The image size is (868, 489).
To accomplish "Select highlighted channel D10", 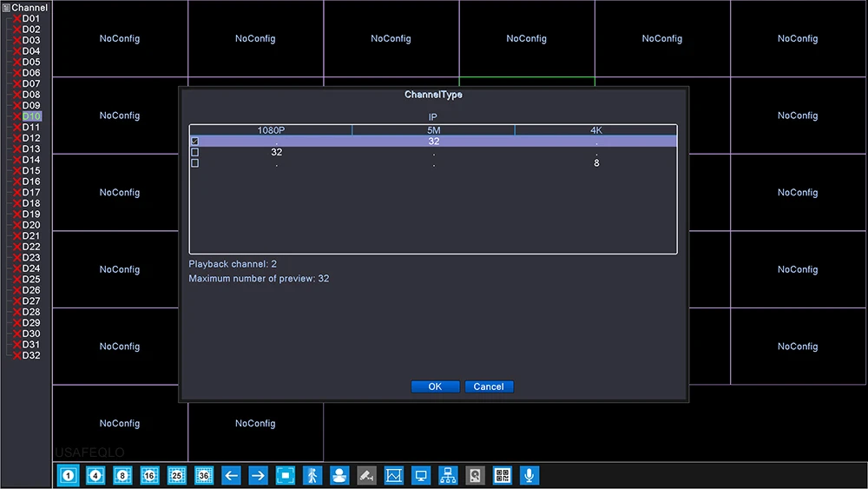I will pyautogui.click(x=31, y=116).
